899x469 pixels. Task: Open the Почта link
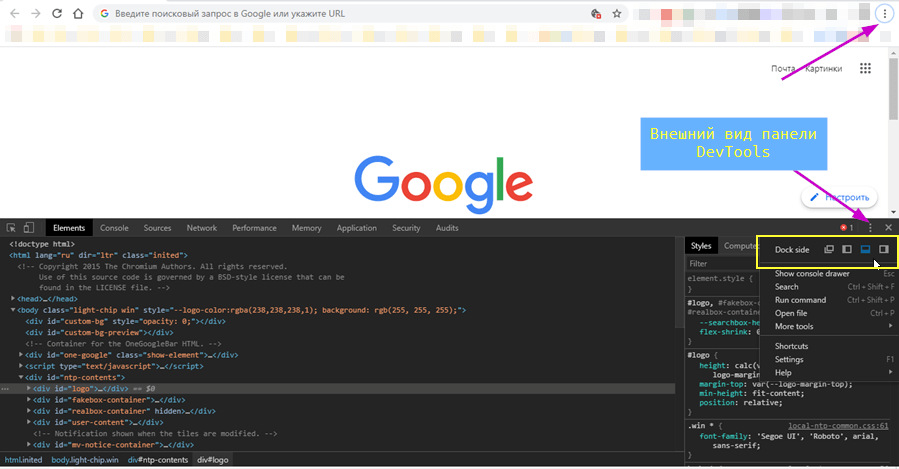tap(783, 68)
